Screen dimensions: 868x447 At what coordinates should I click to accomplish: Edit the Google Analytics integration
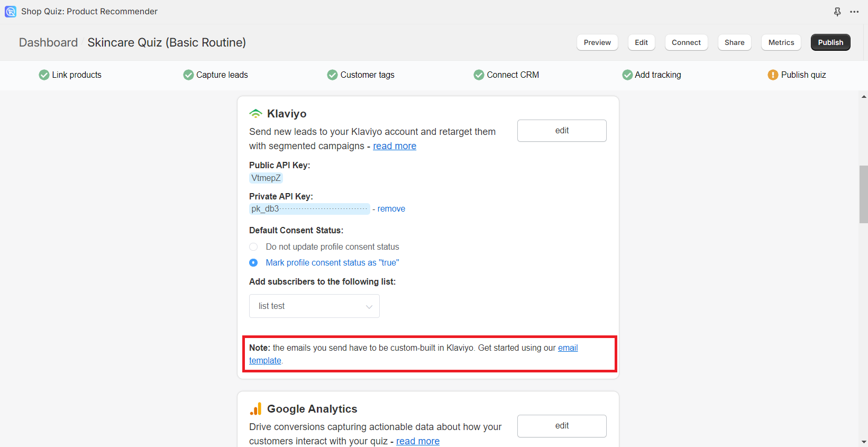(562, 426)
